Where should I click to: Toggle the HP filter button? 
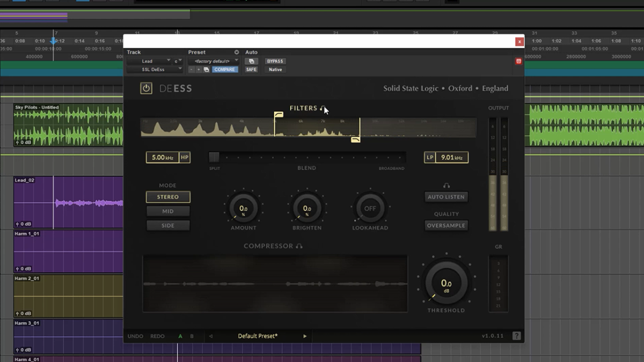point(185,158)
